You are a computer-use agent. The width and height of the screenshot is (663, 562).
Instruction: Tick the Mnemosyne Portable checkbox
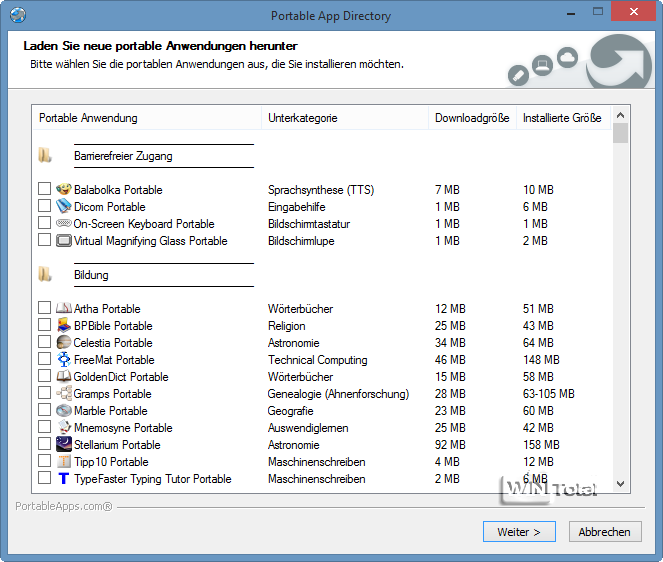point(44,427)
